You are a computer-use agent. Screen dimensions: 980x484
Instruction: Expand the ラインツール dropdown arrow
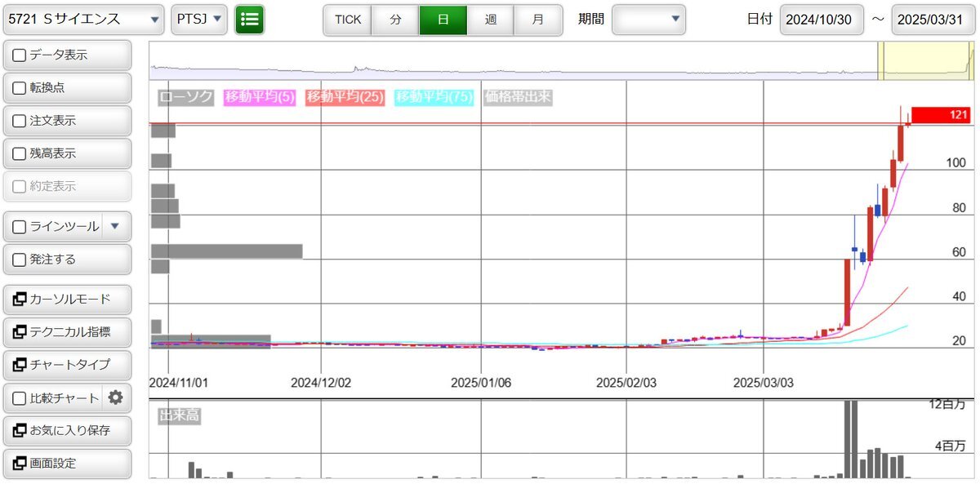(x=114, y=226)
